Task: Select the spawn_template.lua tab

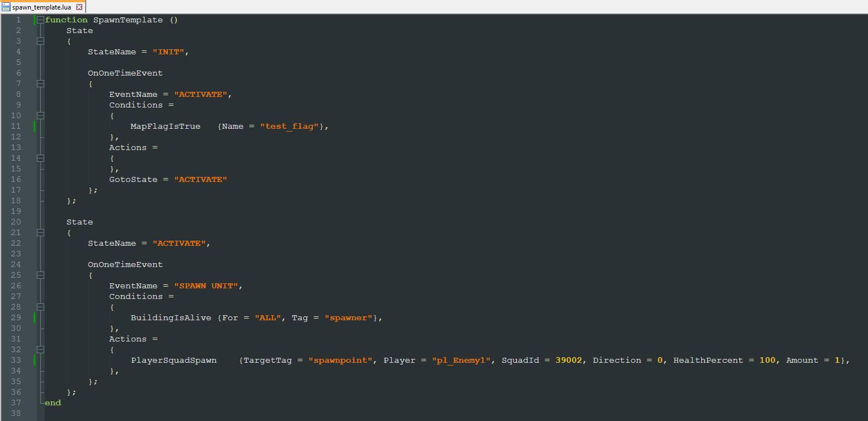Action: tap(43, 7)
